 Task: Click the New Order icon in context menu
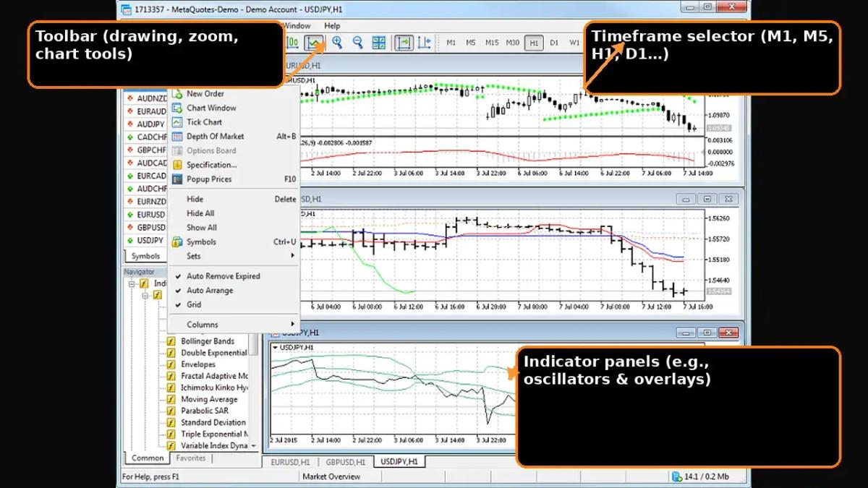[x=177, y=93]
